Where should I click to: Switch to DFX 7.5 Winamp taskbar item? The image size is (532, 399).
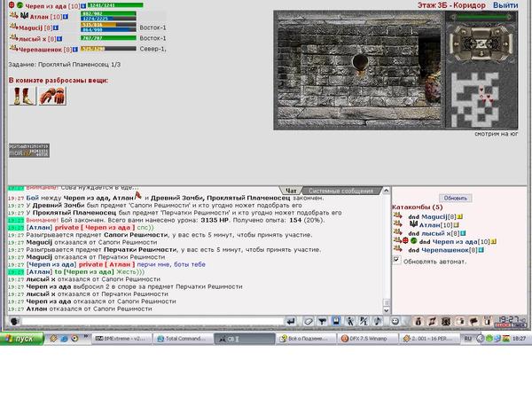[x=368, y=339]
